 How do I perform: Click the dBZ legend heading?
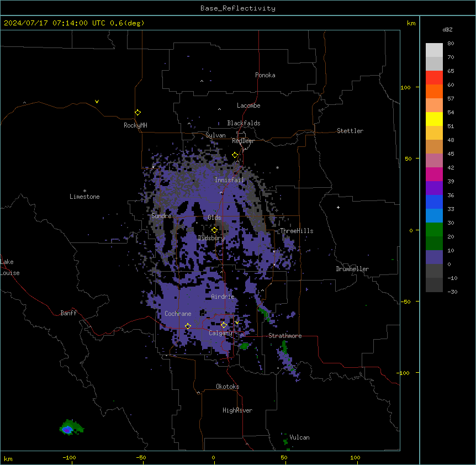pos(447,30)
